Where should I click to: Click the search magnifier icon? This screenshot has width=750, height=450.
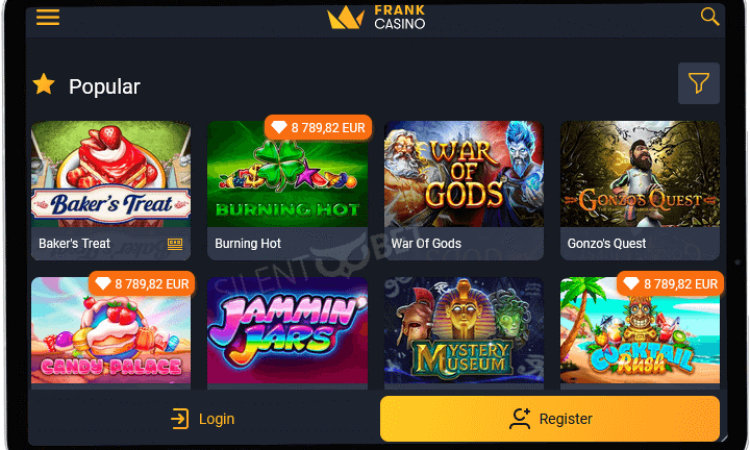[710, 16]
